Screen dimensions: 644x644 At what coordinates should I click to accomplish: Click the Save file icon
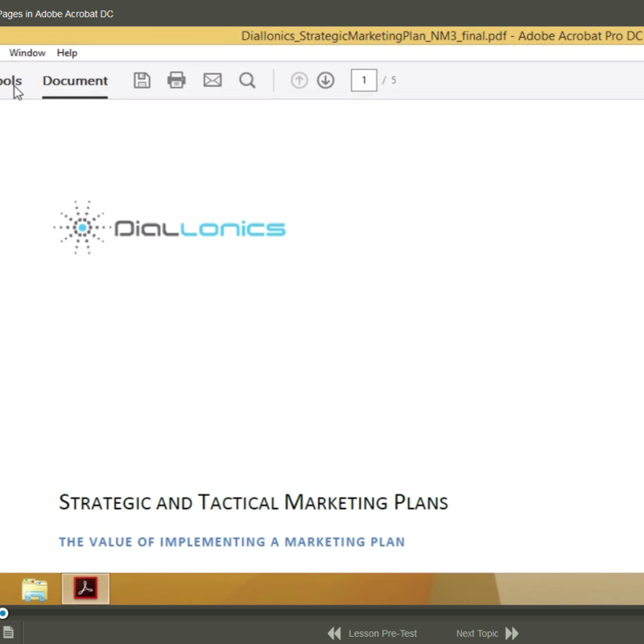142,80
